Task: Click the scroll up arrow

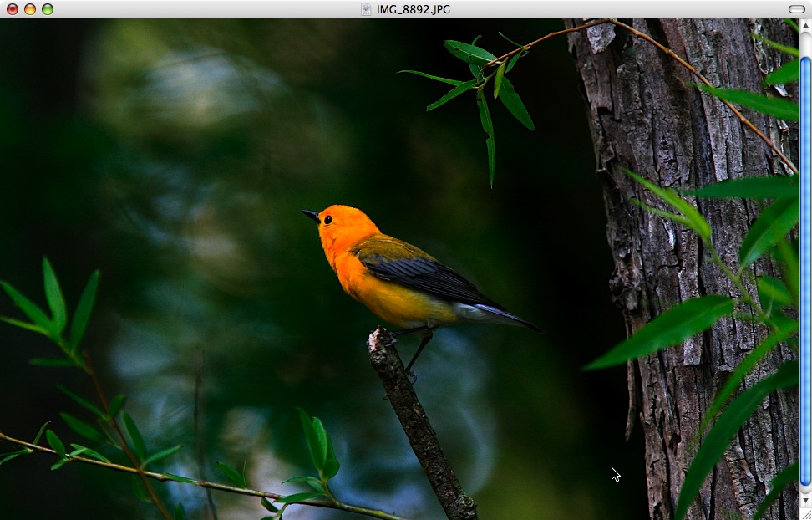Action: tap(806, 25)
